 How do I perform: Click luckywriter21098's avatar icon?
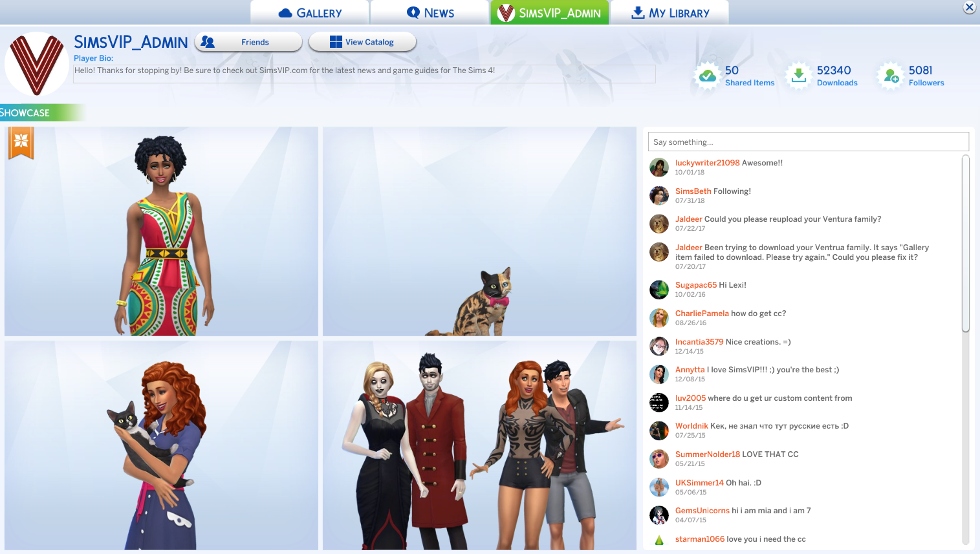[x=659, y=167]
